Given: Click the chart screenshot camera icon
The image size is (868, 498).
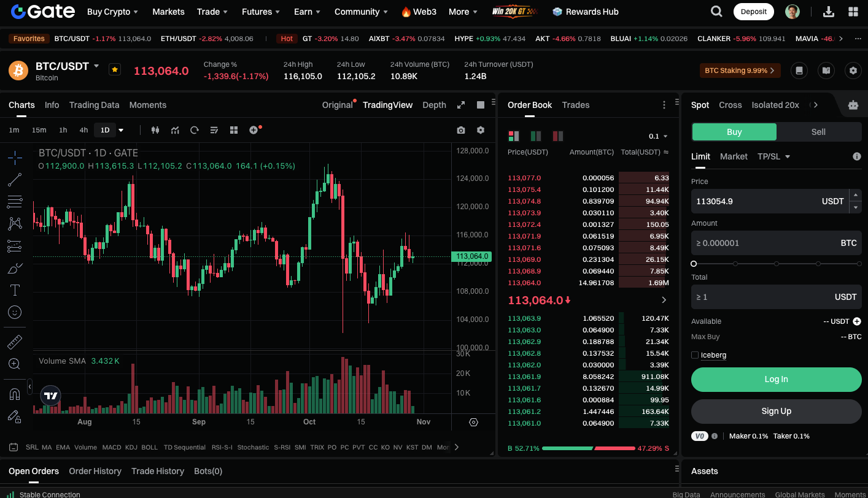Looking at the screenshot, I should click(460, 130).
